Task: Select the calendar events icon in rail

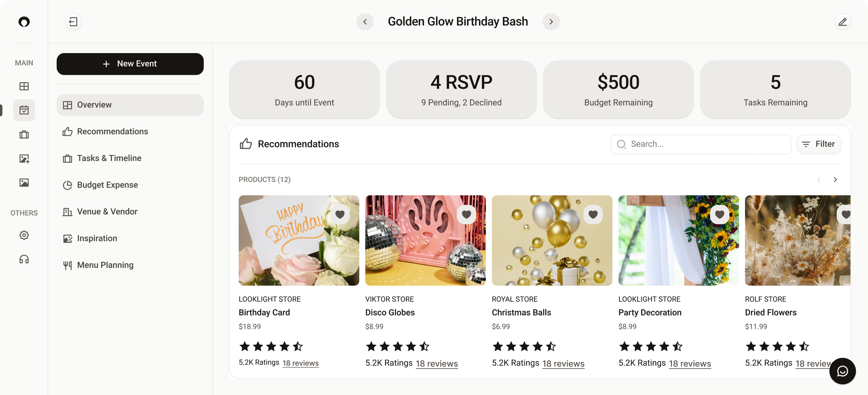Action: 24,110
